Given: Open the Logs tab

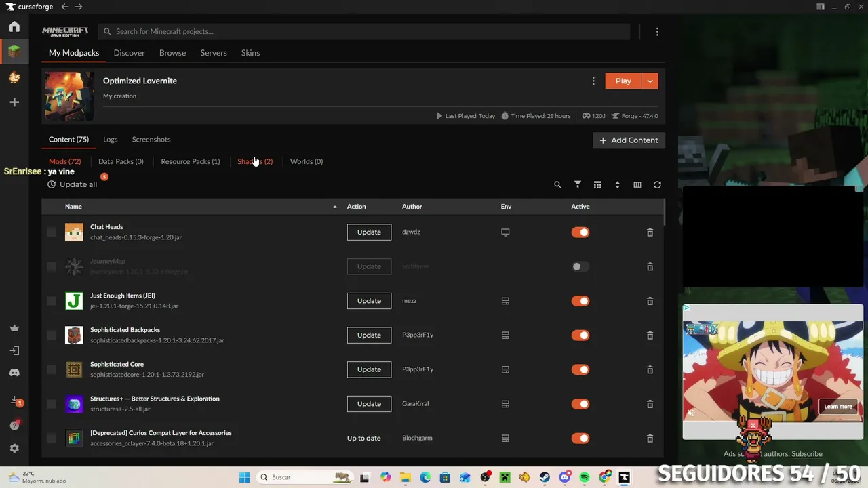Looking at the screenshot, I should pyautogui.click(x=110, y=140).
